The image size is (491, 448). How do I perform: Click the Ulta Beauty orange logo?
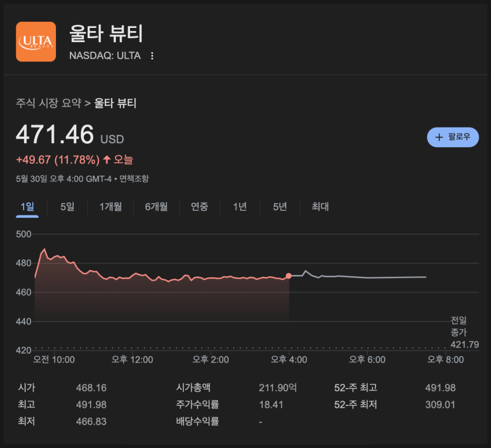click(36, 42)
